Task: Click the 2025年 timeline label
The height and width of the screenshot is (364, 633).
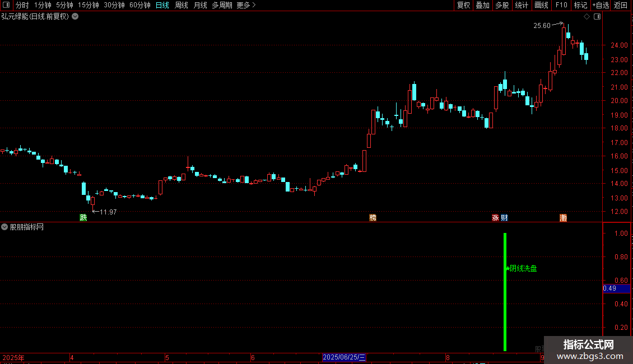Action: pyautogui.click(x=13, y=357)
